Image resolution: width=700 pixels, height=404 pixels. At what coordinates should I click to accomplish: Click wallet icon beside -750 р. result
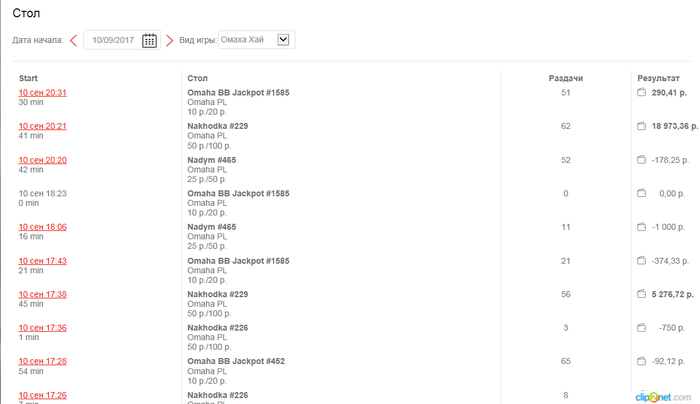click(x=641, y=328)
